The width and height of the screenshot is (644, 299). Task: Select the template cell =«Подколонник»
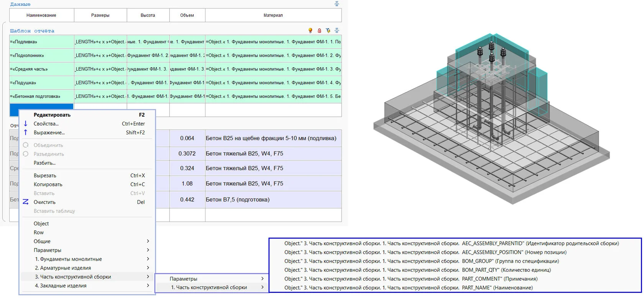click(x=41, y=55)
